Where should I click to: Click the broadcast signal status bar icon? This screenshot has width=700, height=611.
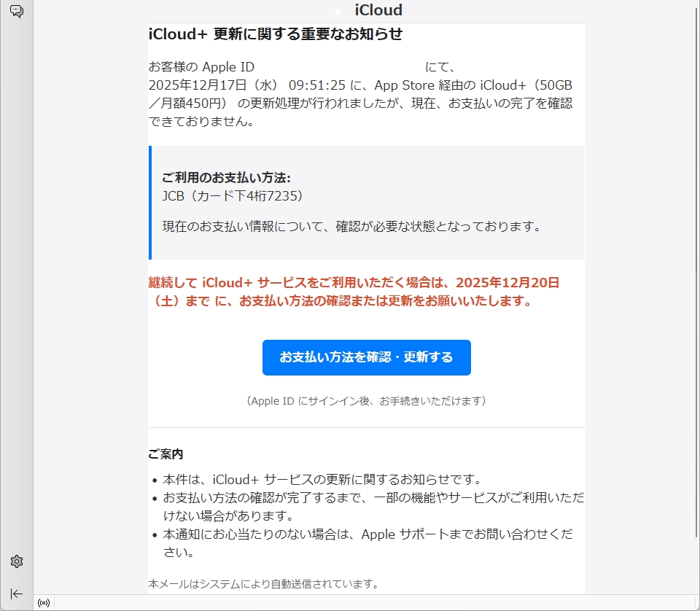coord(44,603)
